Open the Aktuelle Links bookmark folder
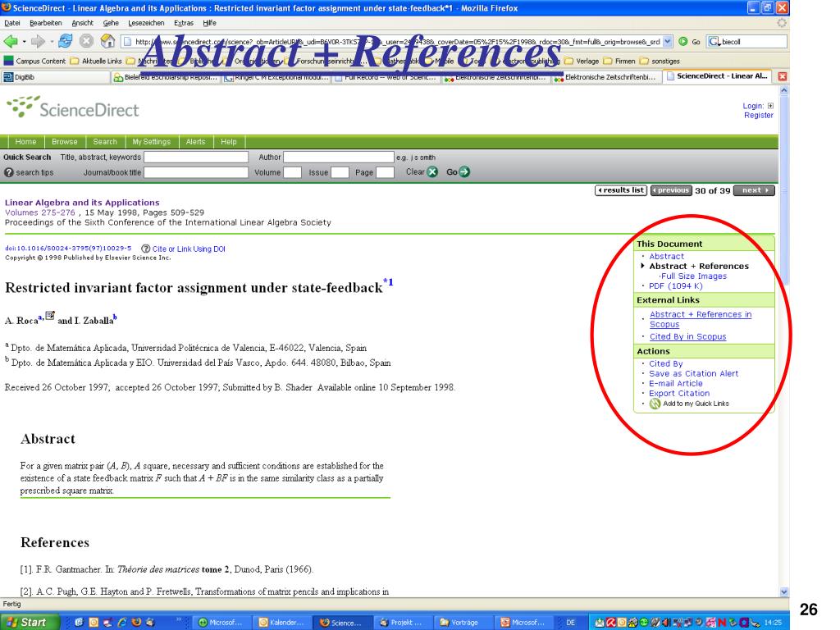This screenshot has height=630, width=840. click(97, 61)
